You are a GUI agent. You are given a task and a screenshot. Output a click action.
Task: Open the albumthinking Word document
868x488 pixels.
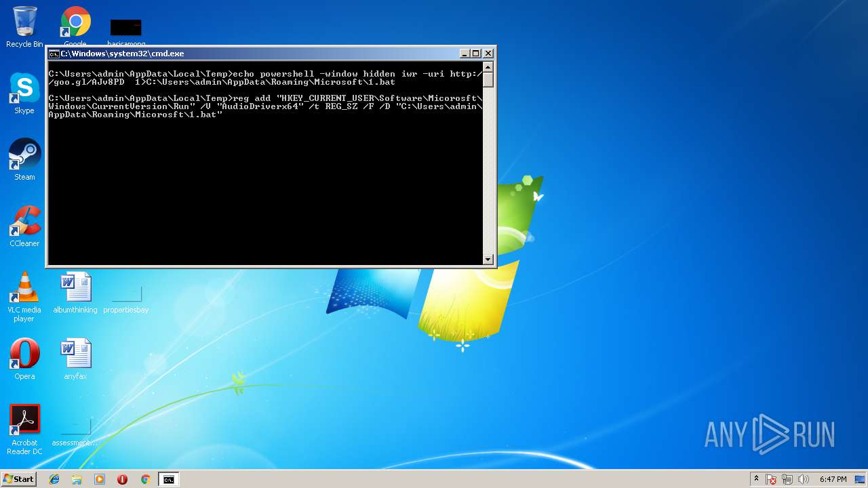tap(75, 293)
